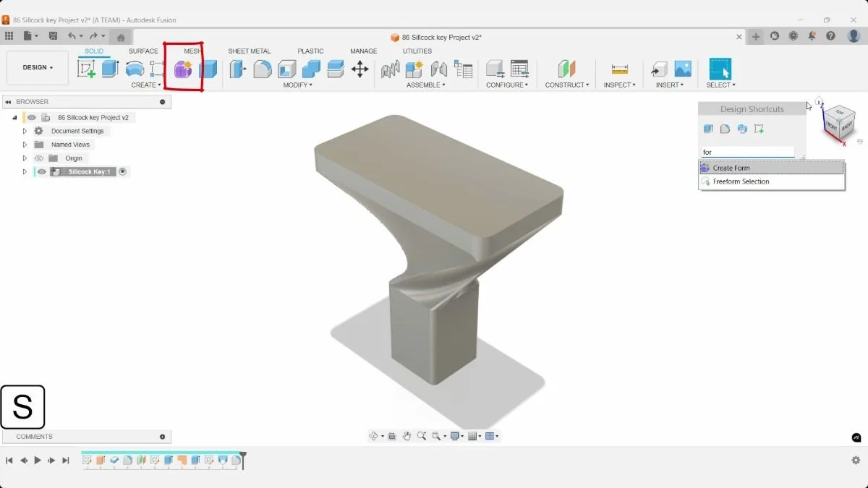The width and height of the screenshot is (868, 488).
Task: Expand the Sillcock Key:1 component node
Action: coord(25,172)
